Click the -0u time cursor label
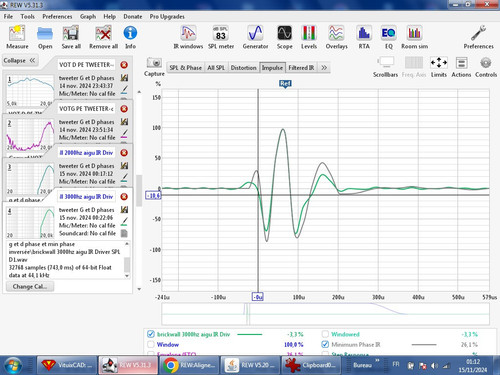 [x=258, y=297]
